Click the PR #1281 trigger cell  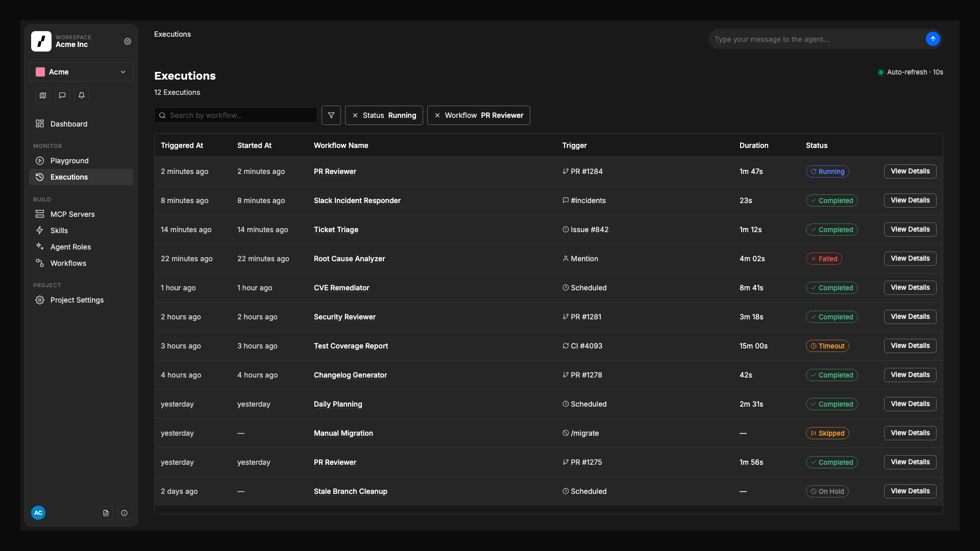pos(582,317)
